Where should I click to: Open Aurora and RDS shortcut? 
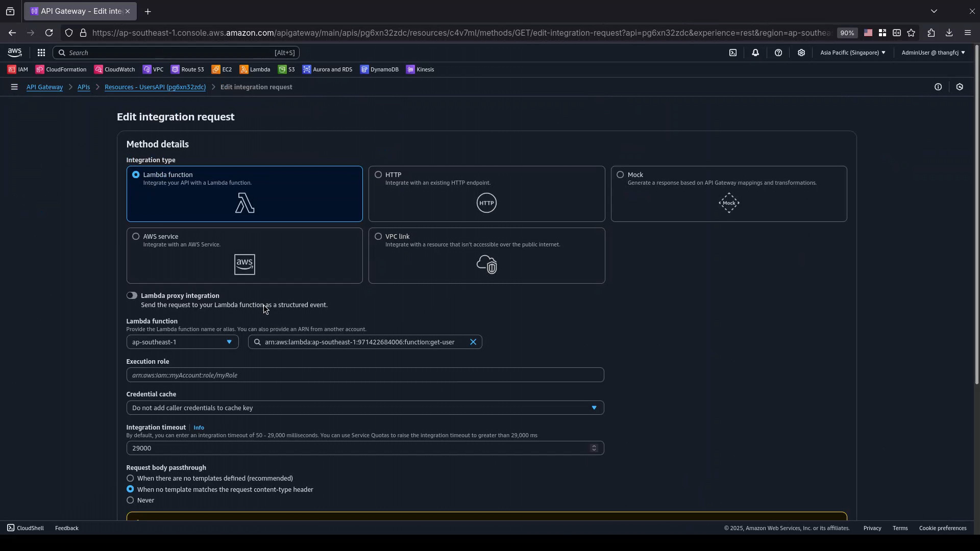[327, 70]
